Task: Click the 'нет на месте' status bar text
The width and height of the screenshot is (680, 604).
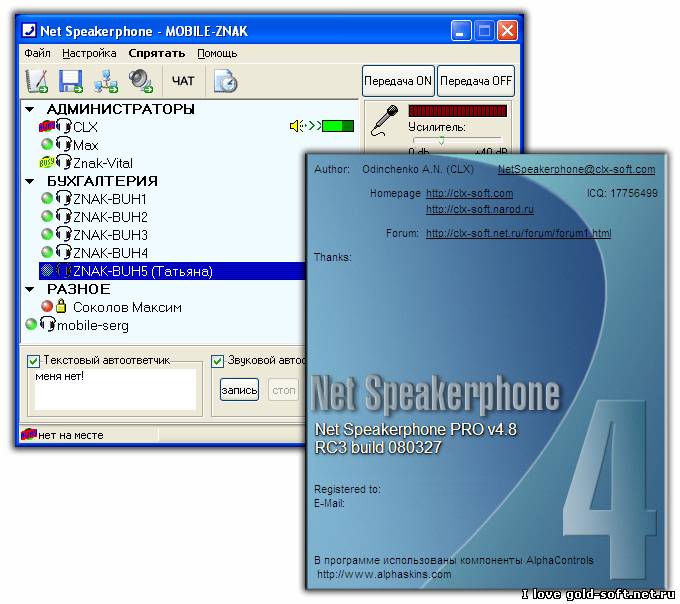Action: coord(71,435)
